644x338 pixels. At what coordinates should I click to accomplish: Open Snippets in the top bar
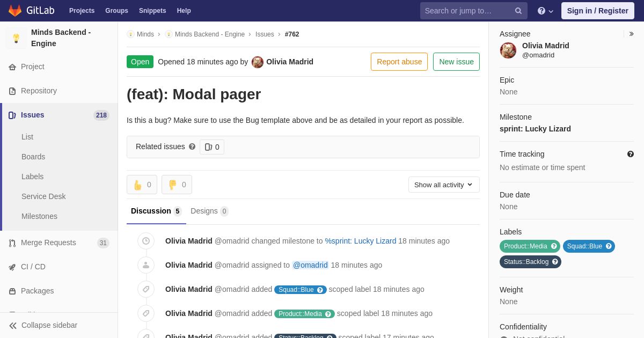[152, 11]
